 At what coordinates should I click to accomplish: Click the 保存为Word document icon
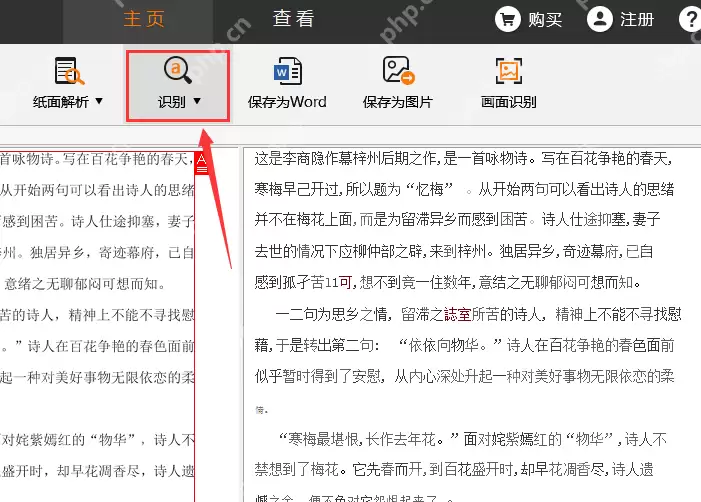[x=287, y=71]
